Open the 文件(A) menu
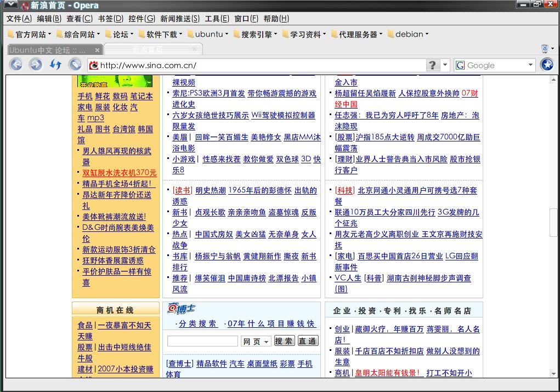560x392 pixels. (x=19, y=19)
